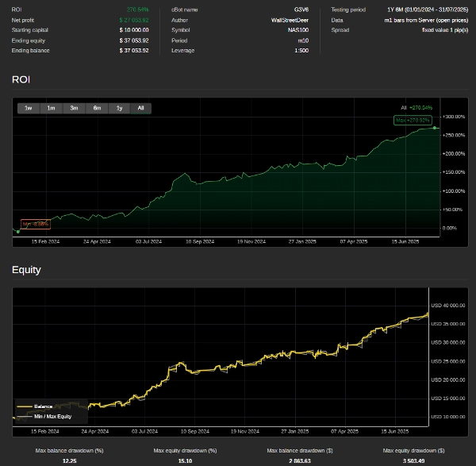Image resolution: width=476 pixels, height=466 pixels.
Task: Select the 1w range button
Action: tap(28, 108)
